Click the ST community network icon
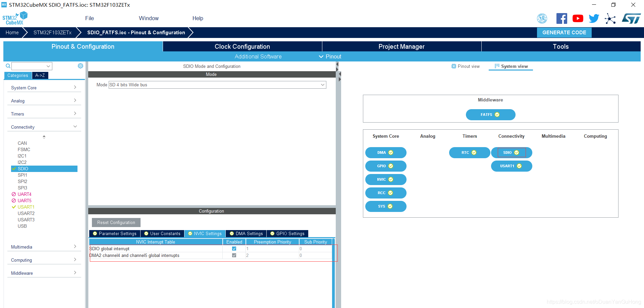The image size is (644, 308). pyautogui.click(x=610, y=18)
